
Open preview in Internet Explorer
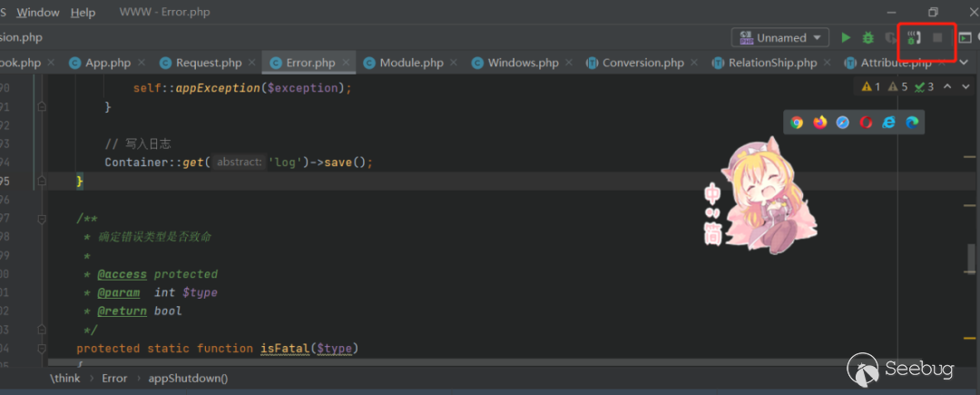click(889, 123)
